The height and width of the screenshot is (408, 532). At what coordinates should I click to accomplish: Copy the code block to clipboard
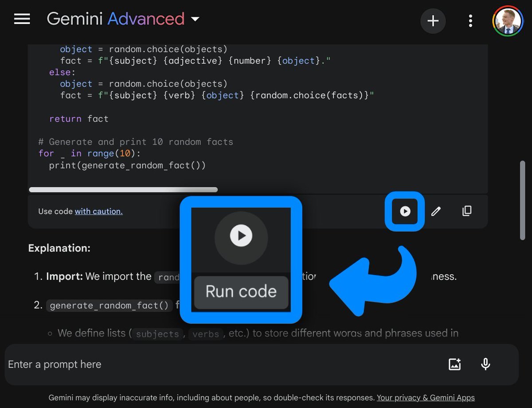(466, 212)
